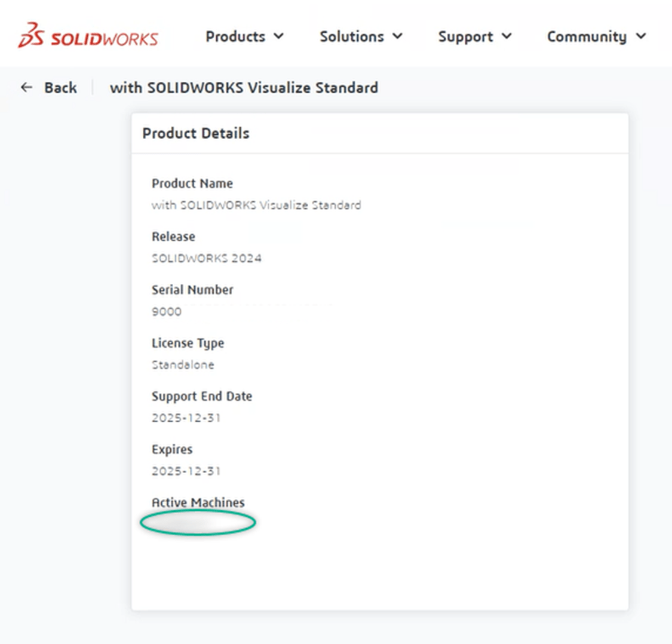Viewport: 672px width, 644px height.
Task: Click the back arrow icon
Action: (x=26, y=87)
